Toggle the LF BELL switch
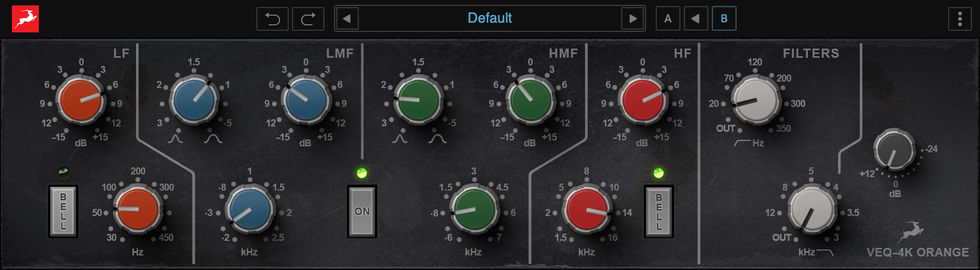The height and width of the screenshot is (270, 980). (63, 211)
